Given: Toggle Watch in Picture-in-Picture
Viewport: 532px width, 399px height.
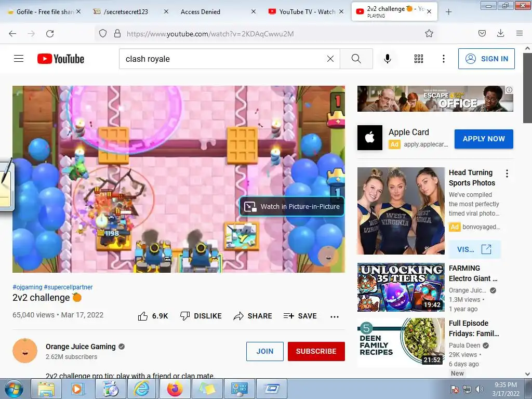Looking at the screenshot, I should tap(292, 206).
